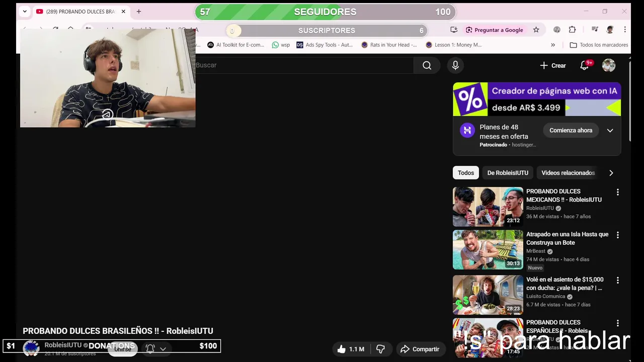Open Atrapado en una Isla video thumbnail

[x=488, y=250]
